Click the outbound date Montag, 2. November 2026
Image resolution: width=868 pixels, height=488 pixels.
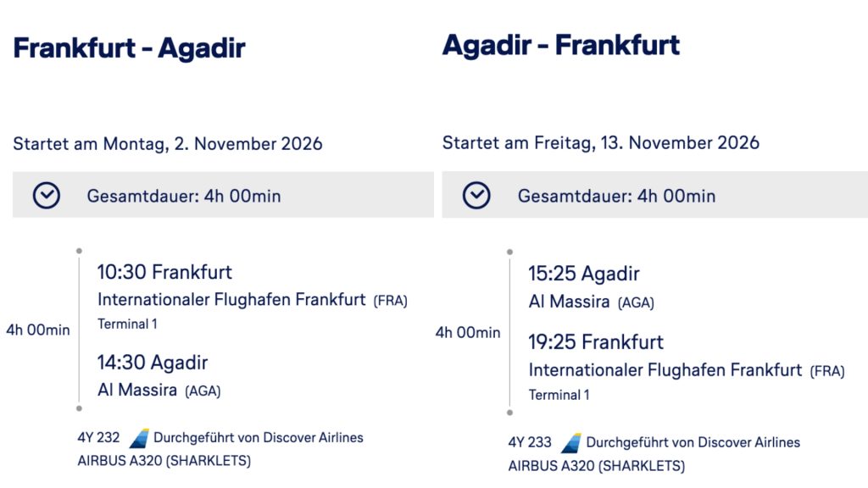click(213, 143)
